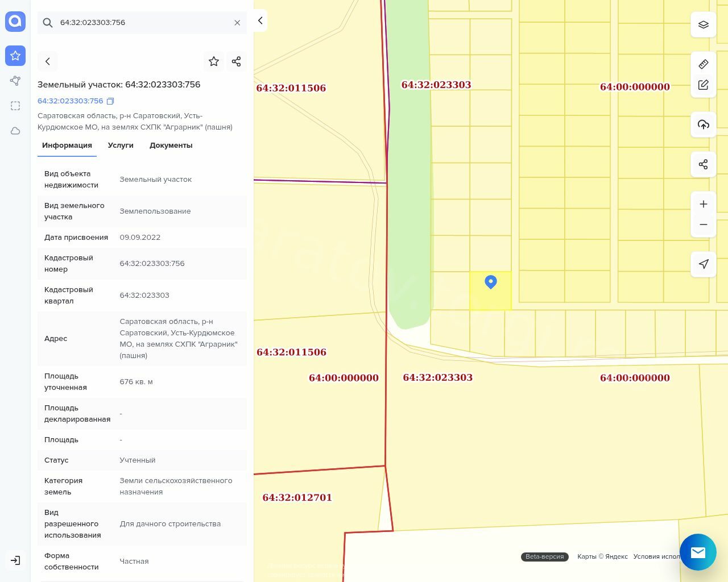Switch to the Услуги tab
This screenshot has width=728, height=582.
(x=121, y=145)
